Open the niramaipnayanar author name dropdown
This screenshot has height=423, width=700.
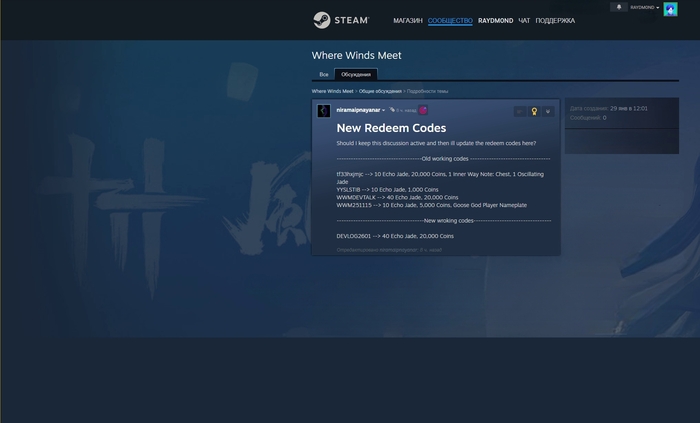pyautogui.click(x=361, y=110)
